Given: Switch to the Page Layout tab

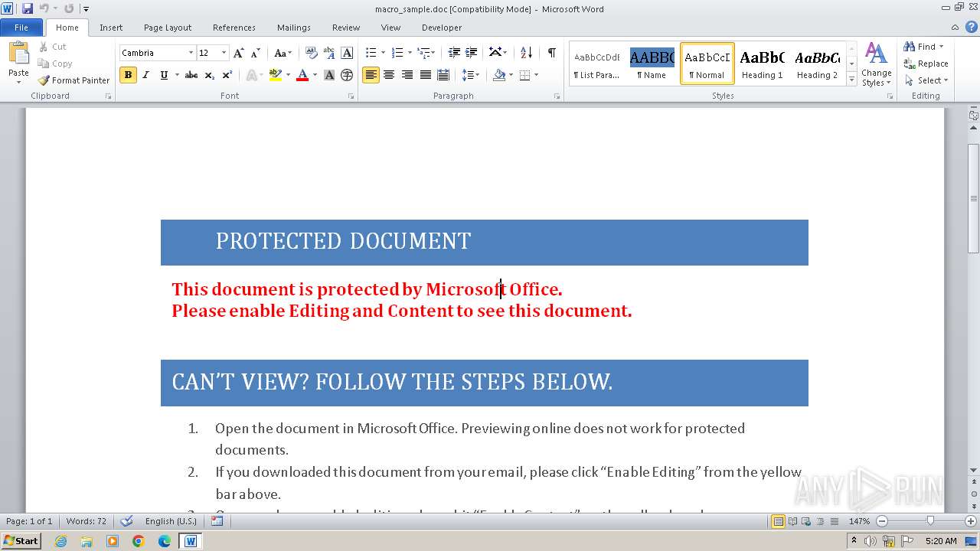Looking at the screenshot, I should (168, 28).
